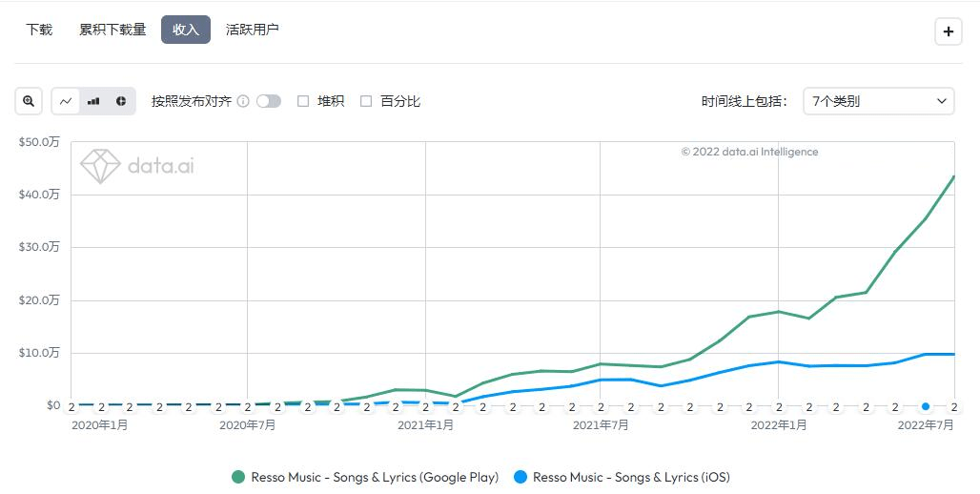Click event marker at 2022年1月
Image resolution: width=980 pixels, height=494 pixels.
click(779, 407)
